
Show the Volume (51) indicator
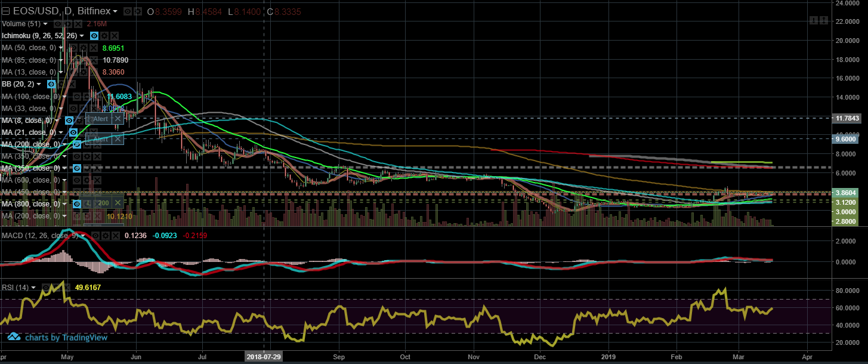[58, 24]
